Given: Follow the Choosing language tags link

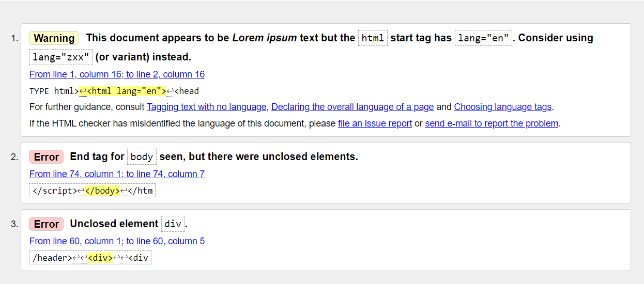Looking at the screenshot, I should pos(503,107).
